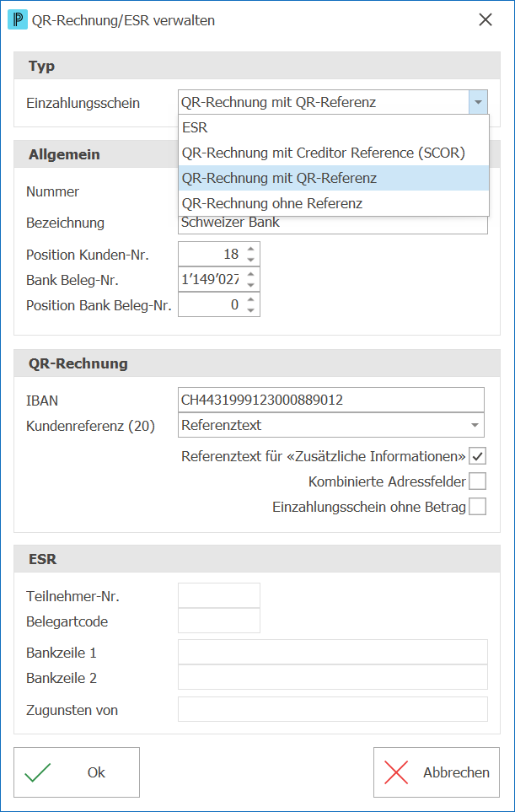Click the Bezeichnung field with Schweizer Bank
Viewport: 515px width, 812px height.
(x=333, y=223)
